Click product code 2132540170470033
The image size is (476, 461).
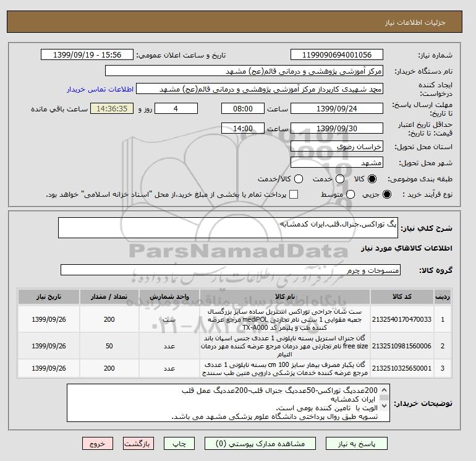coord(402,319)
